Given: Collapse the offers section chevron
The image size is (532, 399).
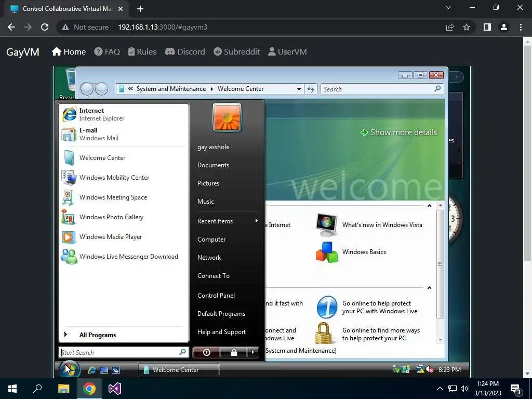Looking at the screenshot, I should 429,288.
